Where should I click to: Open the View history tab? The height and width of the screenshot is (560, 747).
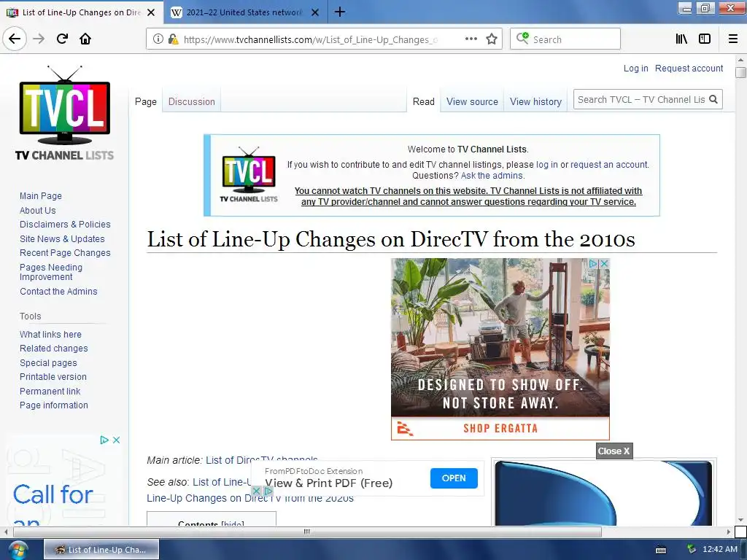click(536, 101)
